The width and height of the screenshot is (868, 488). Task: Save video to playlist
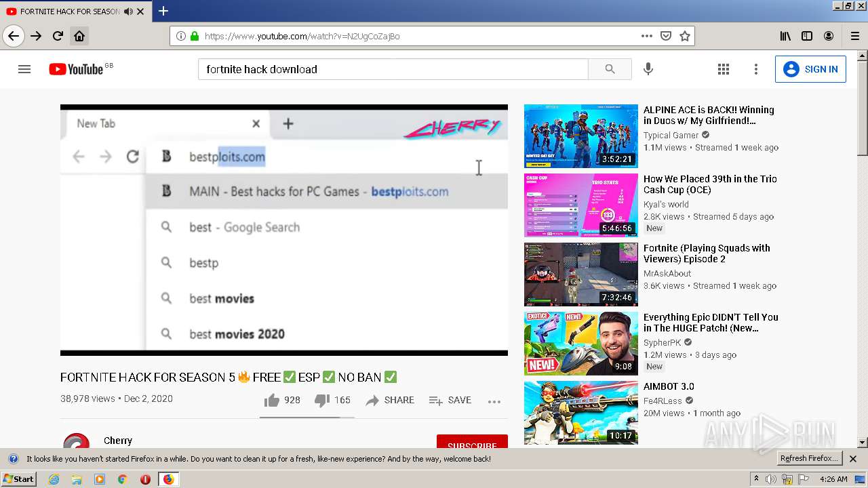pyautogui.click(x=450, y=401)
